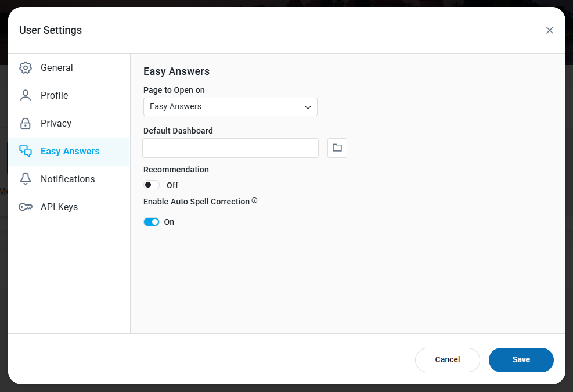Disable the Auto Spell Correction toggle

[152, 222]
